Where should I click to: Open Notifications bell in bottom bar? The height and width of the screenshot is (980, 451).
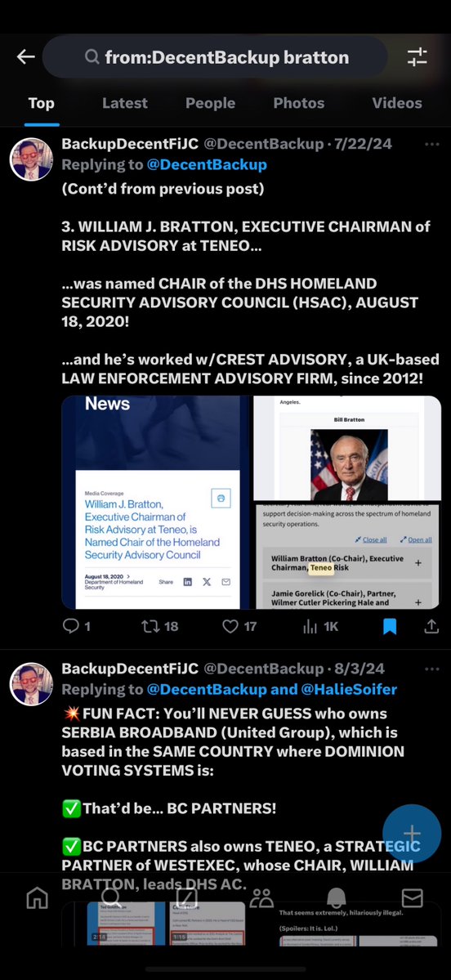[x=337, y=898]
